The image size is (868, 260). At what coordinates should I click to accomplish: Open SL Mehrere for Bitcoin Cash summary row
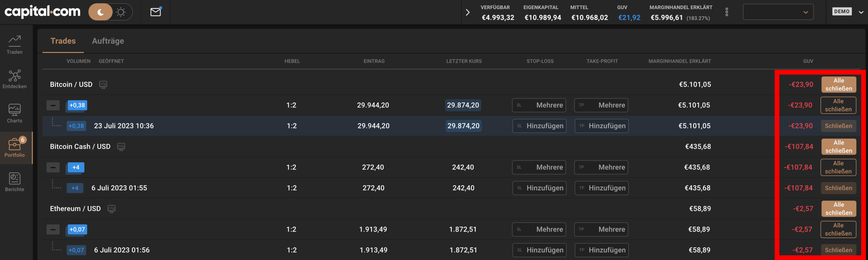[x=539, y=167]
